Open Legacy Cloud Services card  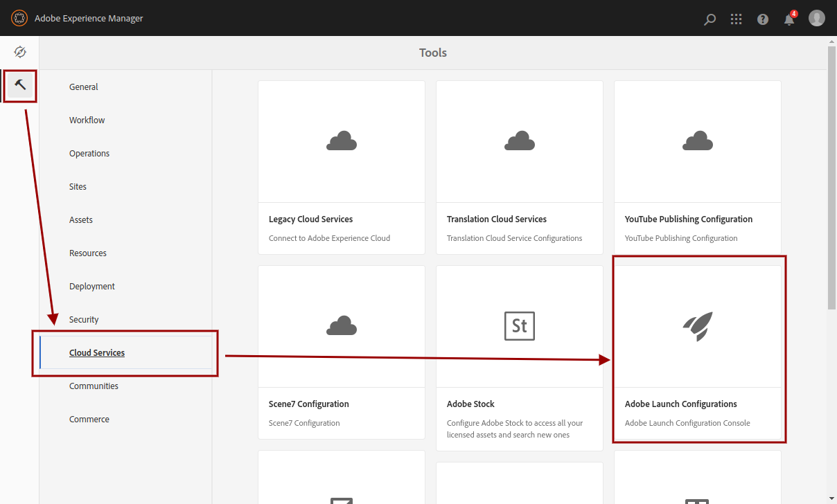tap(341, 167)
